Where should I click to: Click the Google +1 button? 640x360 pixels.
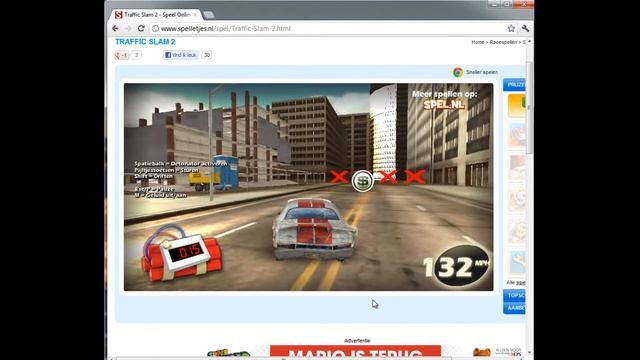click(x=122, y=55)
